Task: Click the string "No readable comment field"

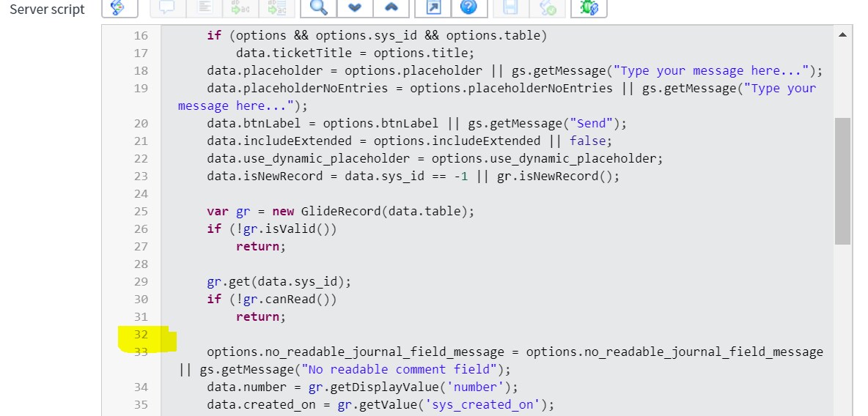Action: (x=399, y=370)
